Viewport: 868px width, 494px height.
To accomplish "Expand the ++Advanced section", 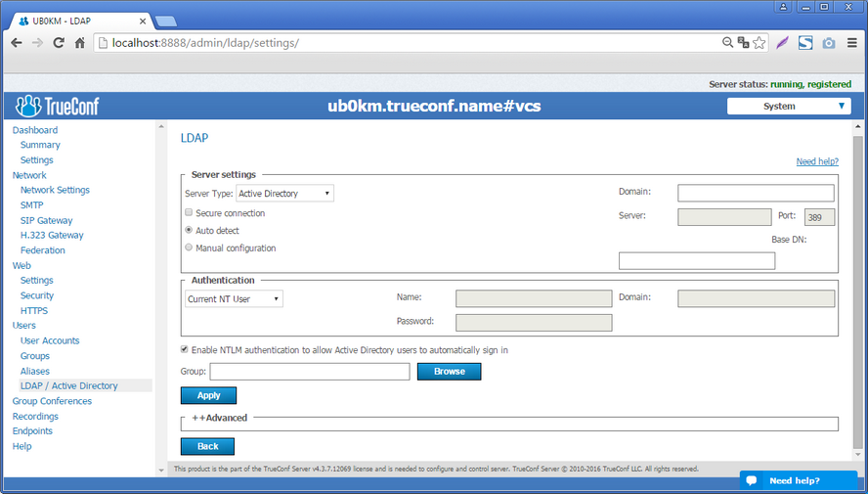I will (x=219, y=418).
